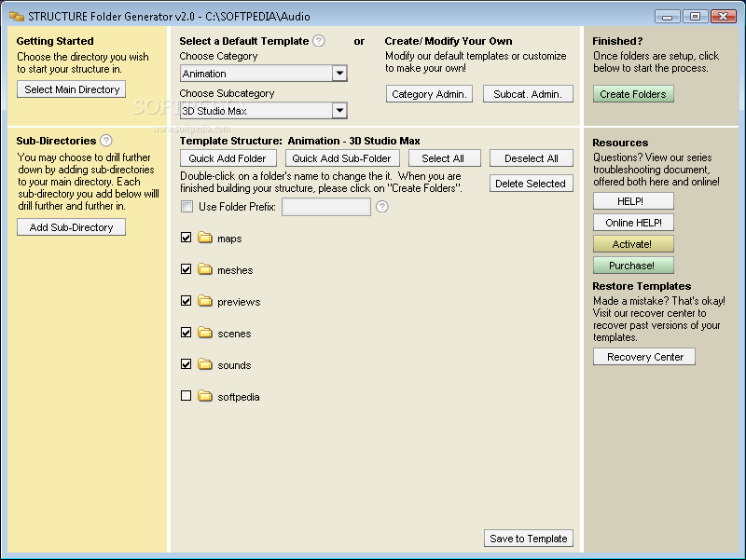Click Select All button
The width and height of the screenshot is (746, 560).
coord(445,158)
